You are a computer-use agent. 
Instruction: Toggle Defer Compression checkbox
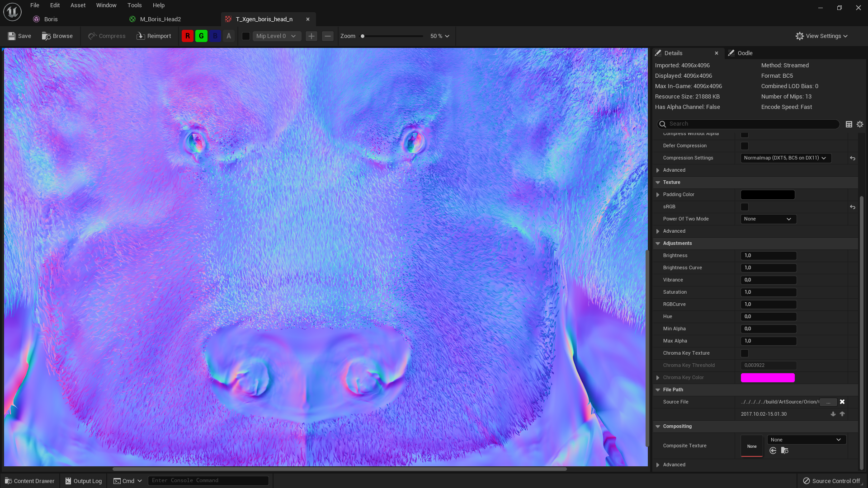point(745,146)
